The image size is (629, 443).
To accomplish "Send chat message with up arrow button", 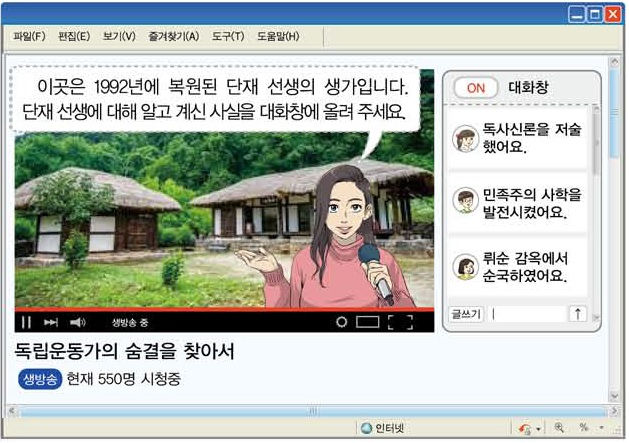I will (577, 314).
